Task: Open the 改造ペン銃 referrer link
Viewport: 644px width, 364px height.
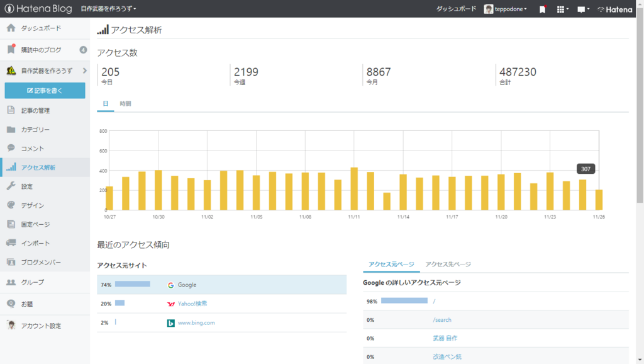Action: point(447,356)
